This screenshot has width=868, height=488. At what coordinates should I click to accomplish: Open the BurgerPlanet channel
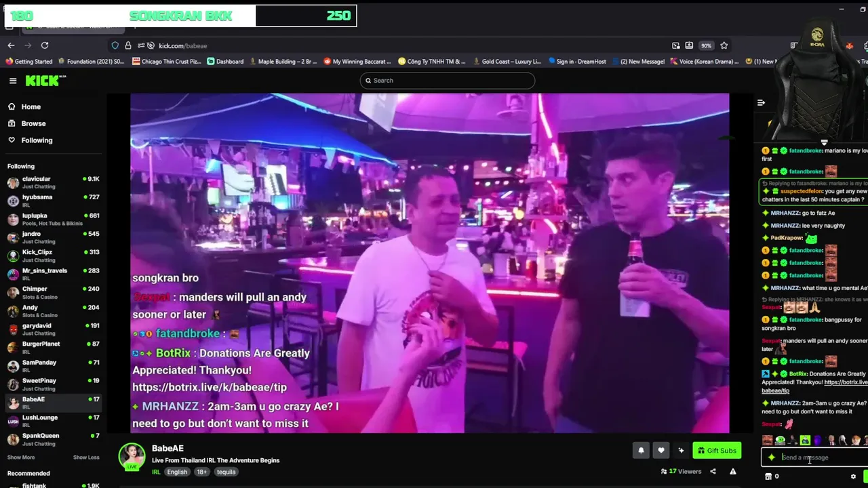(x=53, y=347)
